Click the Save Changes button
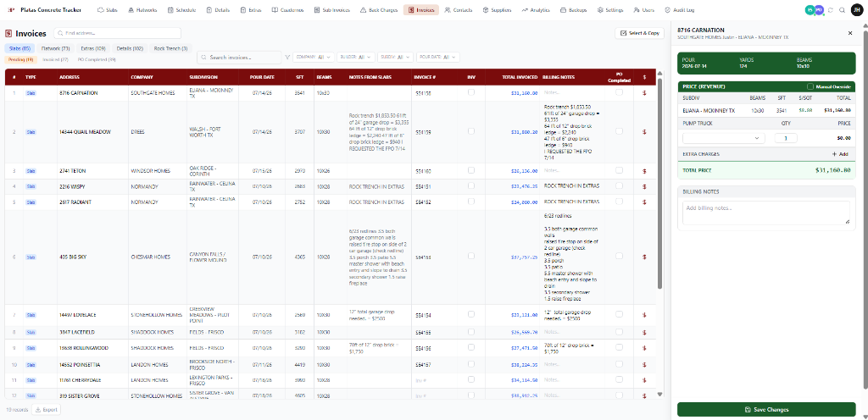Viewport: 868px width, 420px height. click(766, 410)
